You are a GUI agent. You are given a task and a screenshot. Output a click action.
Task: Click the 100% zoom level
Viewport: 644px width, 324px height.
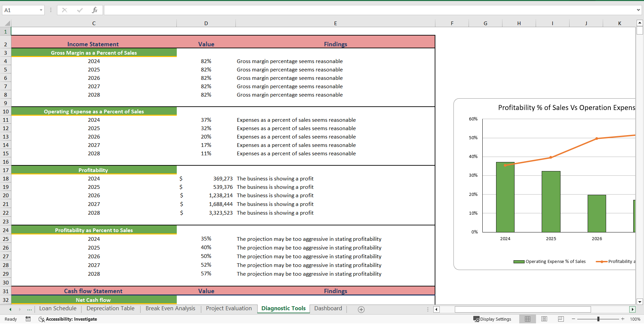tap(635, 319)
